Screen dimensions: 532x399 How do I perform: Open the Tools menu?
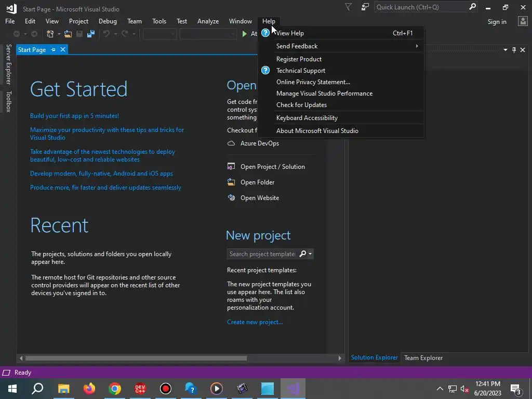(x=159, y=21)
